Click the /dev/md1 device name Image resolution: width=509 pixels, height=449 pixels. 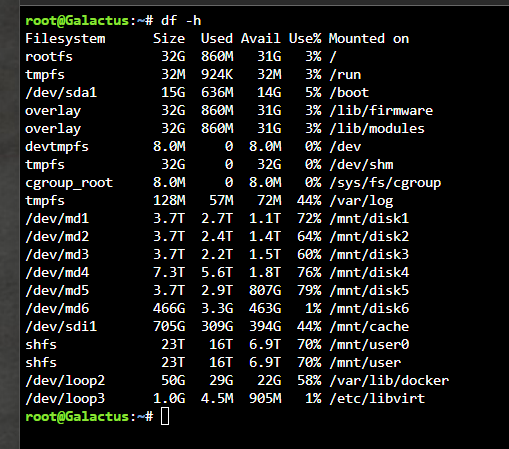coord(57,218)
